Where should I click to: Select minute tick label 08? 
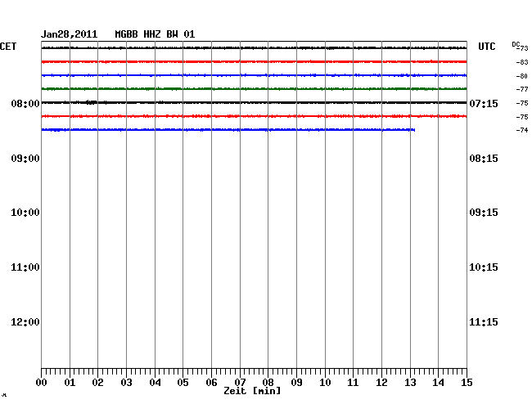268,383
